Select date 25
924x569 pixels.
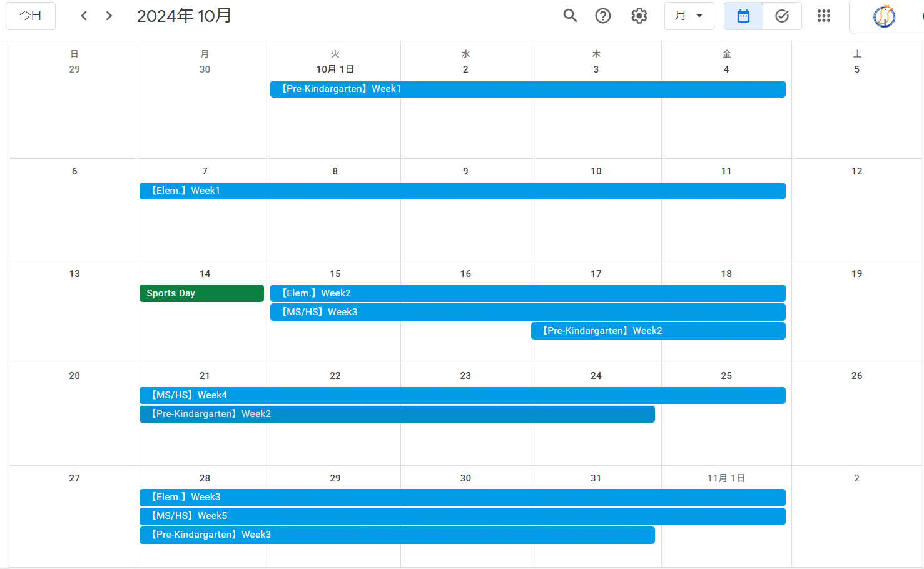(726, 376)
